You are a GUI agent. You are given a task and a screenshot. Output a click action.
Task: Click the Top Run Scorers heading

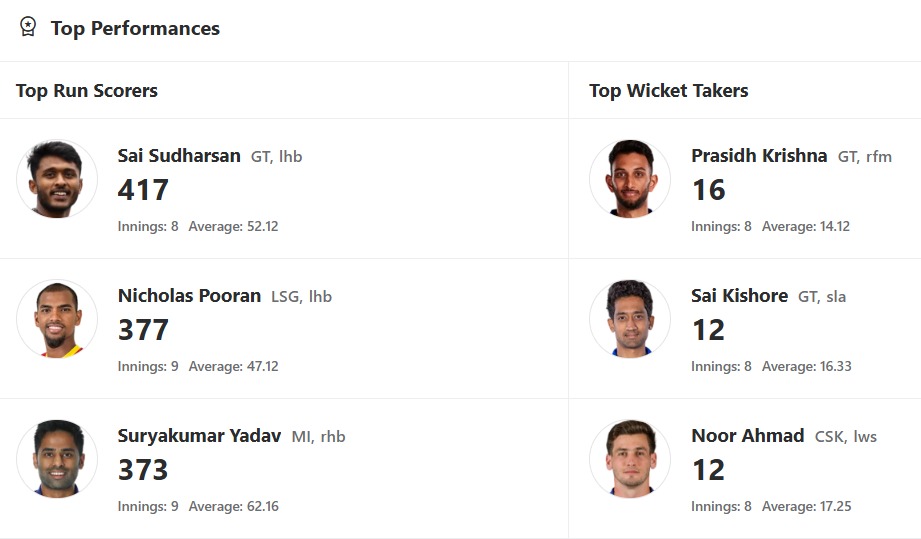(x=87, y=91)
